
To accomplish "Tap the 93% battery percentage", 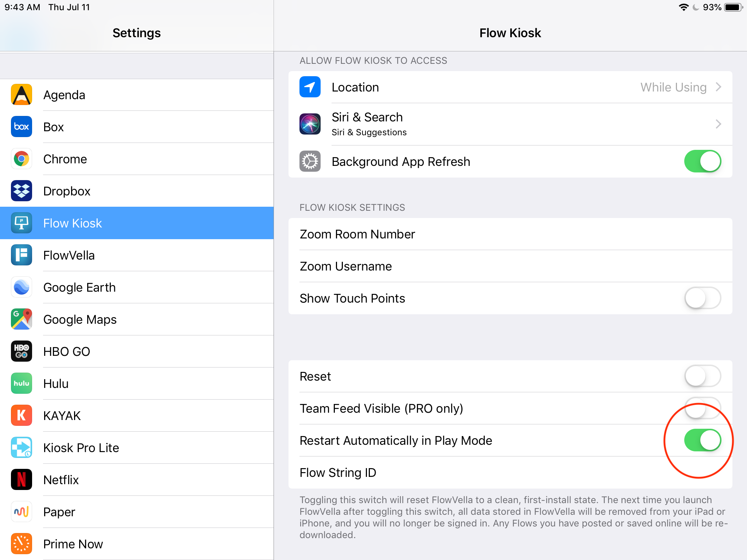I will (x=712, y=7).
